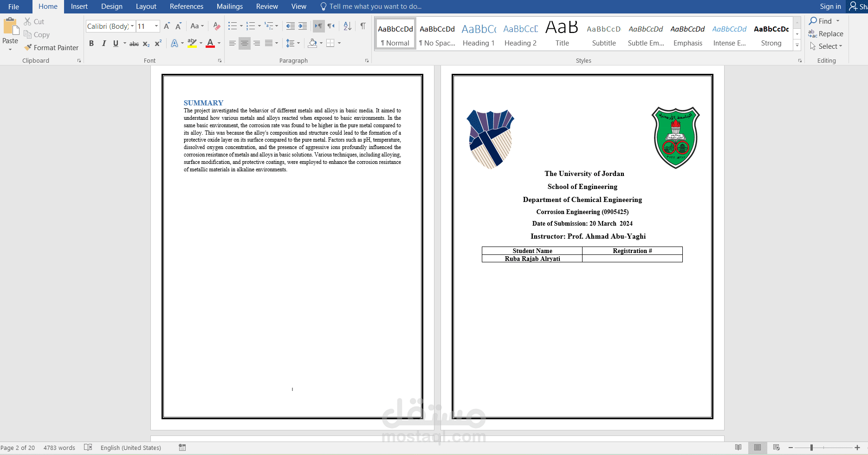
Task: Apply Superscript formatting
Action: 158,43
